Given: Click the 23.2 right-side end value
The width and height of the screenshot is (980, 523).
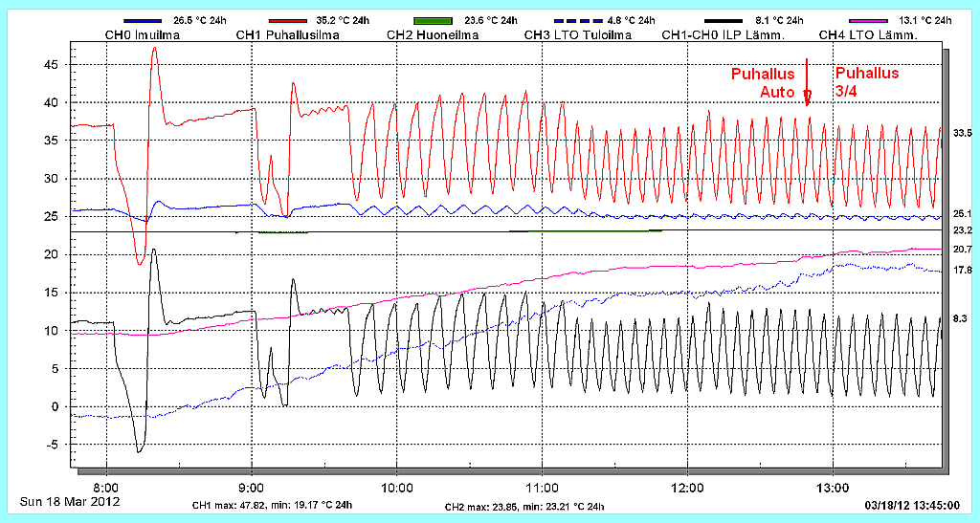Looking at the screenshot, I should [962, 230].
